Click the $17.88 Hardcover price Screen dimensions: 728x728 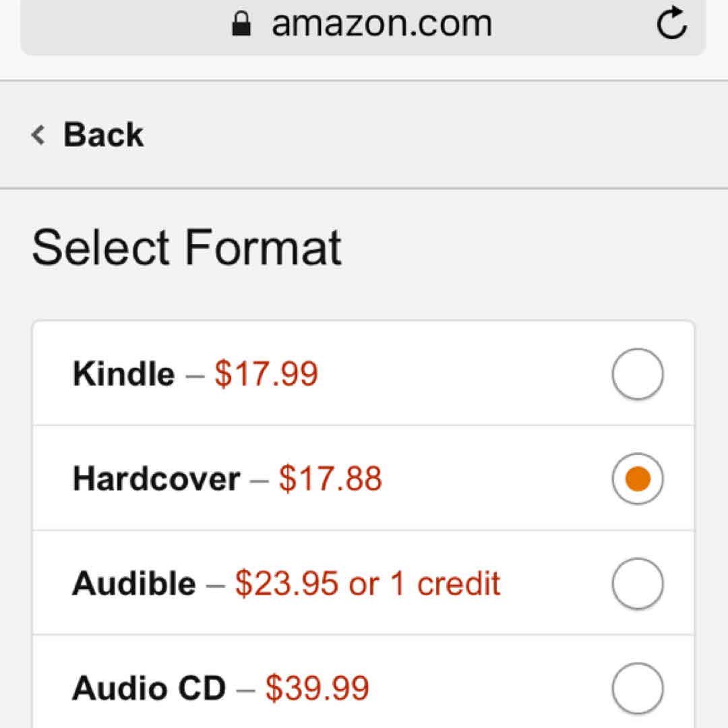click(330, 479)
